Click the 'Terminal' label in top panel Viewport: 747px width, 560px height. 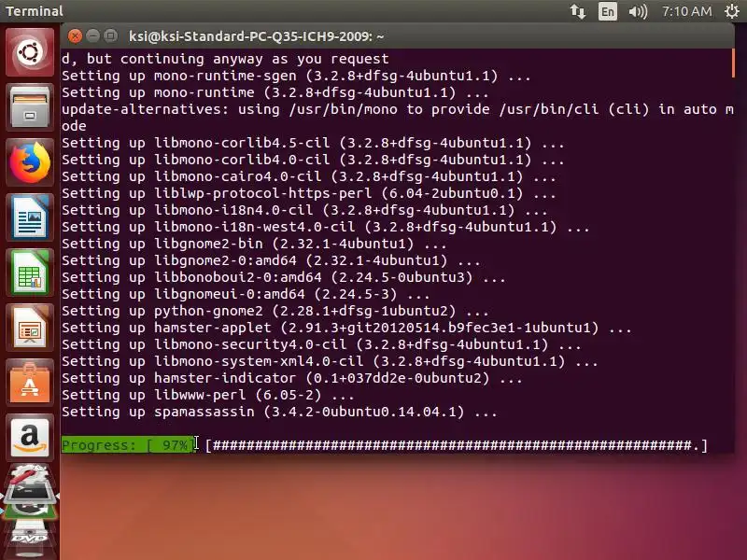(35, 11)
